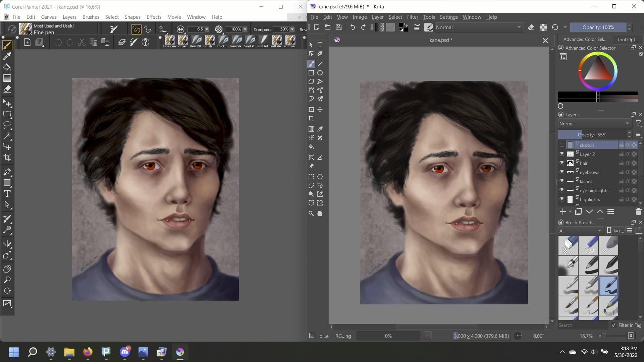Image resolution: width=644 pixels, height=362 pixels.
Task: Select Krita's Ellipse shape tool
Action: (320, 73)
